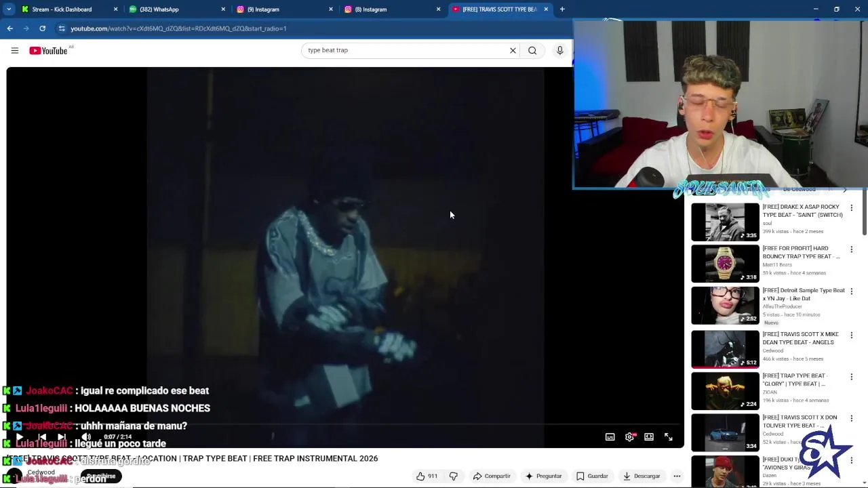Image resolution: width=868 pixels, height=488 pixels.
Task: Open more actions menu below video
Action: 677,476
